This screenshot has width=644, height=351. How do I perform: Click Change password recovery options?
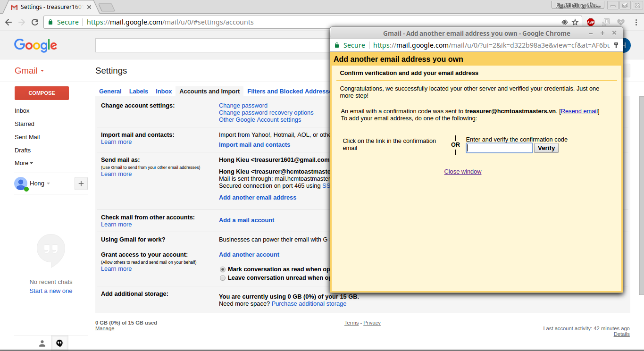click(x=266, y=113)
